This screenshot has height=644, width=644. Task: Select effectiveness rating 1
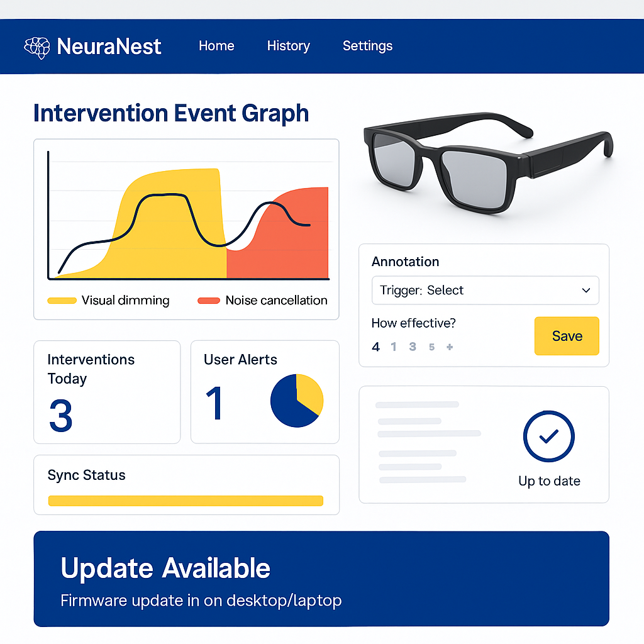coord(394,347)
